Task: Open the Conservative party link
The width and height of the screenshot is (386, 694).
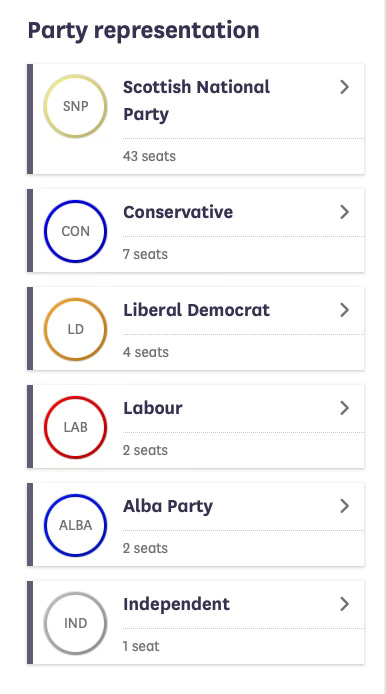Action: 178,212
